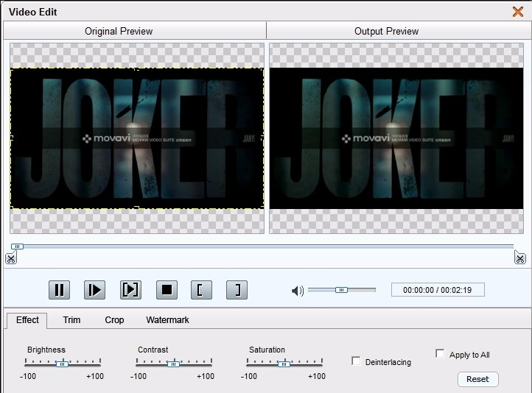
Task: Open the Trim tab
Action: pyautogui.click(x=71, y=320)
